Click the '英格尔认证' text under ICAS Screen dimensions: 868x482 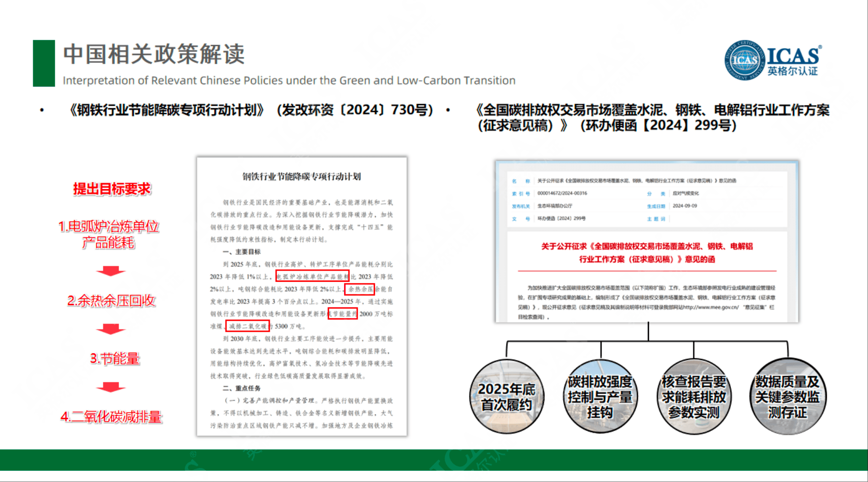pos(793,71)
